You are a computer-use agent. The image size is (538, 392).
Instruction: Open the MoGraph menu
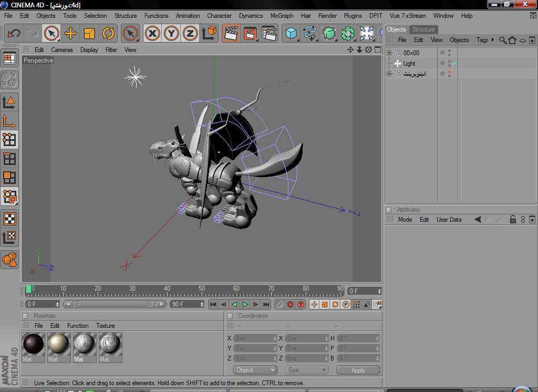(x=282, y=16)
